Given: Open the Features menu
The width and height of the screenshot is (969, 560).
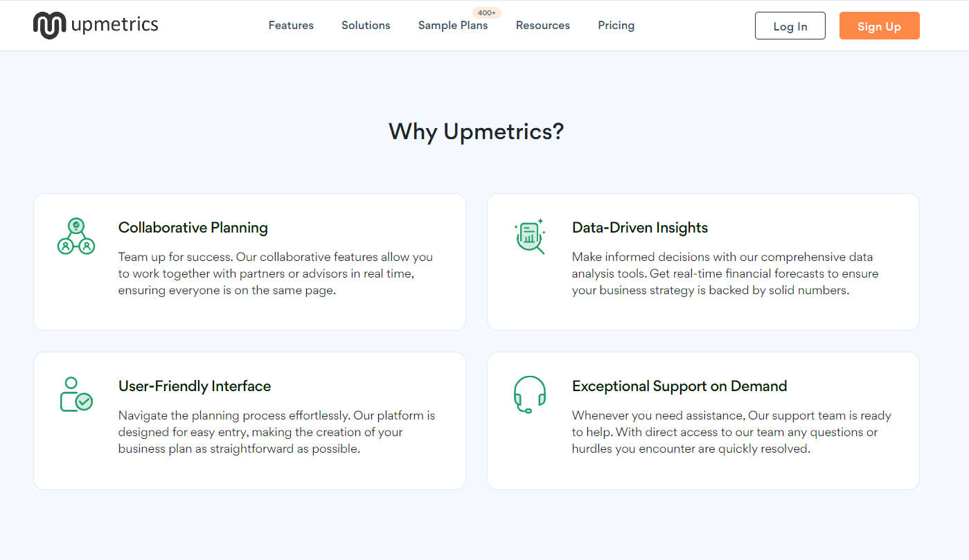Looking at the screenshot, I should [290, 26].
